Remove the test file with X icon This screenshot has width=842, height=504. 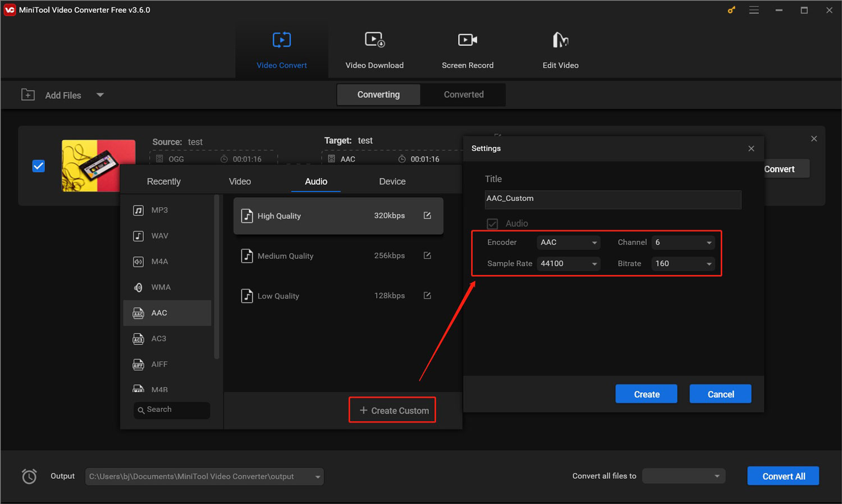pos(814,139)
